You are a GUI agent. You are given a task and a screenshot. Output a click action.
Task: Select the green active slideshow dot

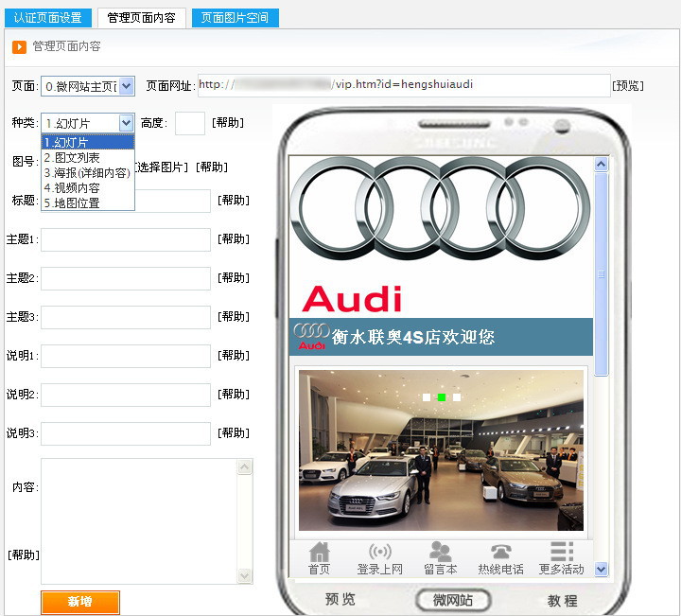click(442, 397)
